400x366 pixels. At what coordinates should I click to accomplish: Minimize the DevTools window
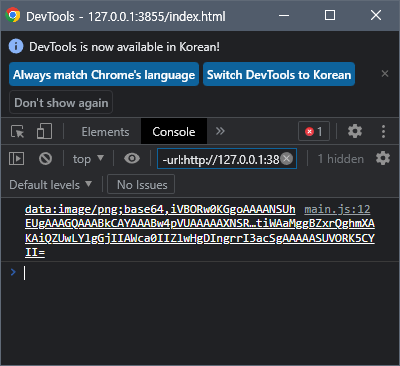[284, 15]
